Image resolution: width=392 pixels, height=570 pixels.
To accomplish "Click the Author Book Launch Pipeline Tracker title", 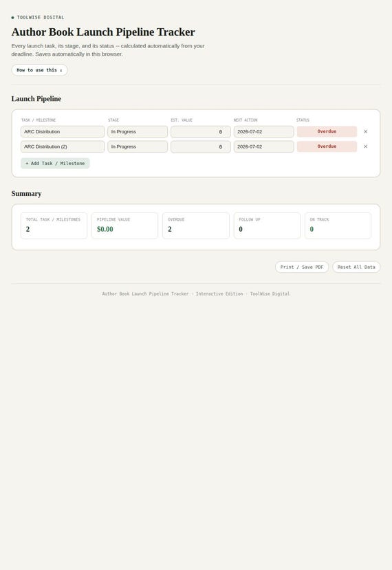I will pos(103,32).
